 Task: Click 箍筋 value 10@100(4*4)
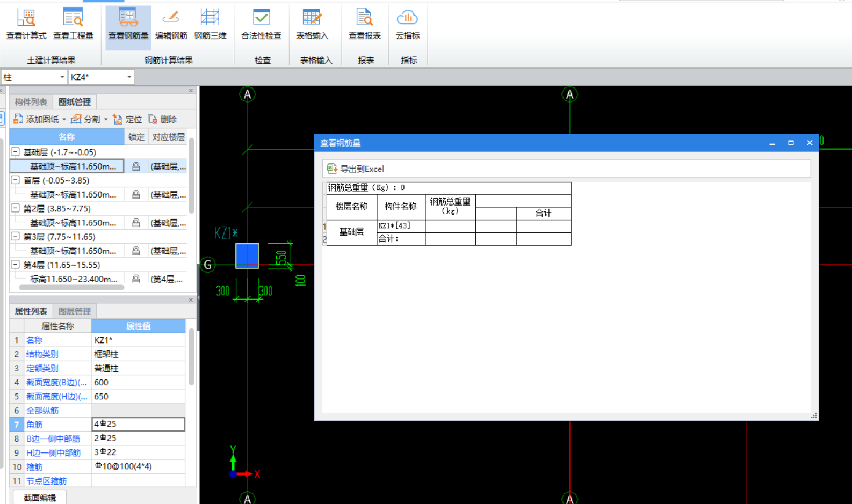point(139,466)
